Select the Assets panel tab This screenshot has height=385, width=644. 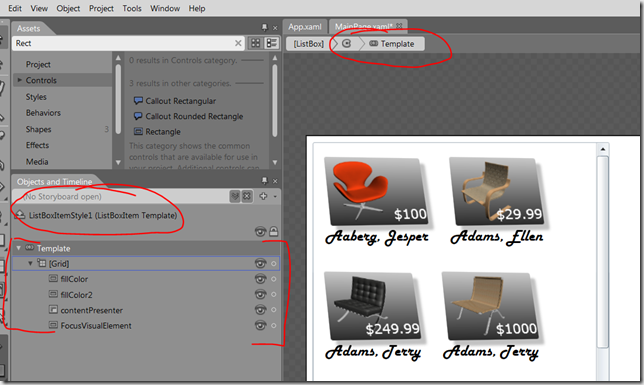point(28,28)
